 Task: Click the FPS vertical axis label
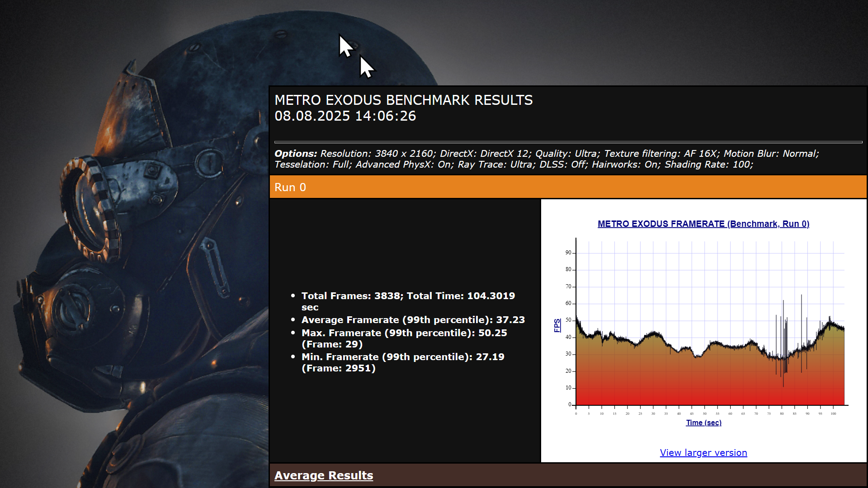coord(557,325)
